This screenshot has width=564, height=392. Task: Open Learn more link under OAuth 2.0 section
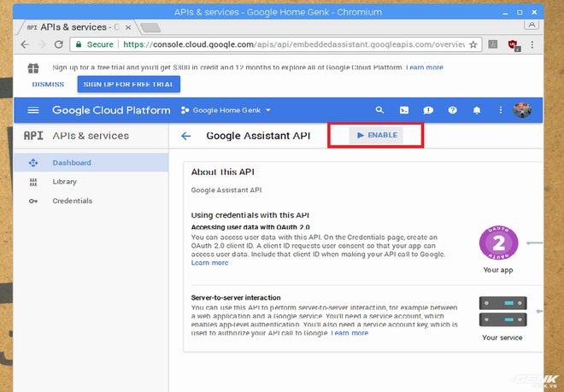pyautogui.click(x=209, y=263)
